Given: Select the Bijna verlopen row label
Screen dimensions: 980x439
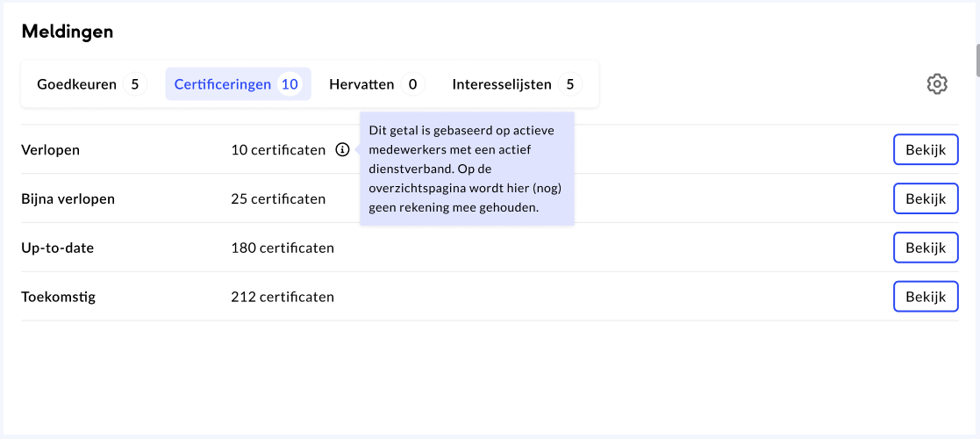Looking at the screenshot, I should point(68,199).
